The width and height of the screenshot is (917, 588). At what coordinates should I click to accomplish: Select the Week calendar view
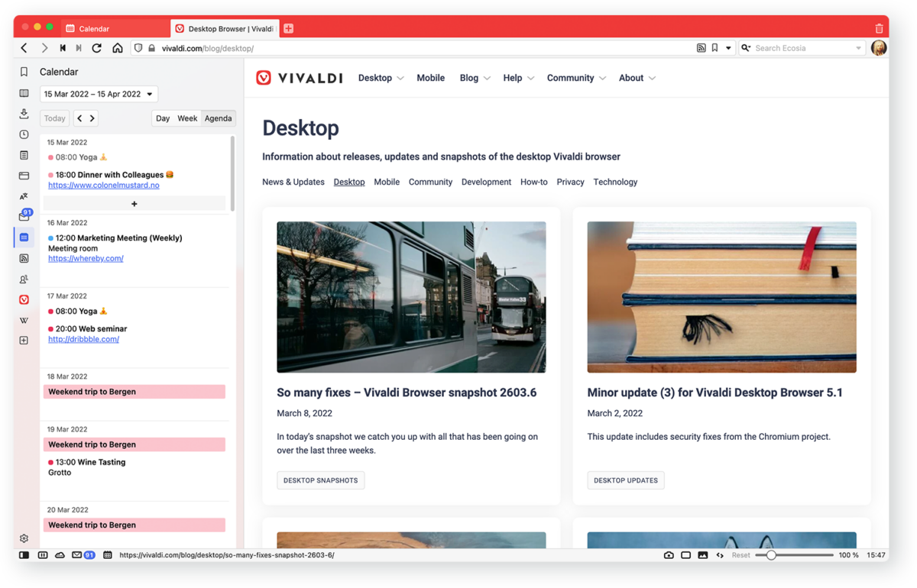(x=187, y=118)
